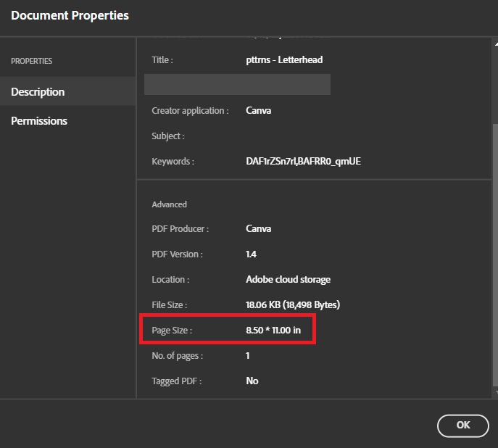Open the Permissions tab
The width and height of the screenshot is (498, 448).
point(68,120)
